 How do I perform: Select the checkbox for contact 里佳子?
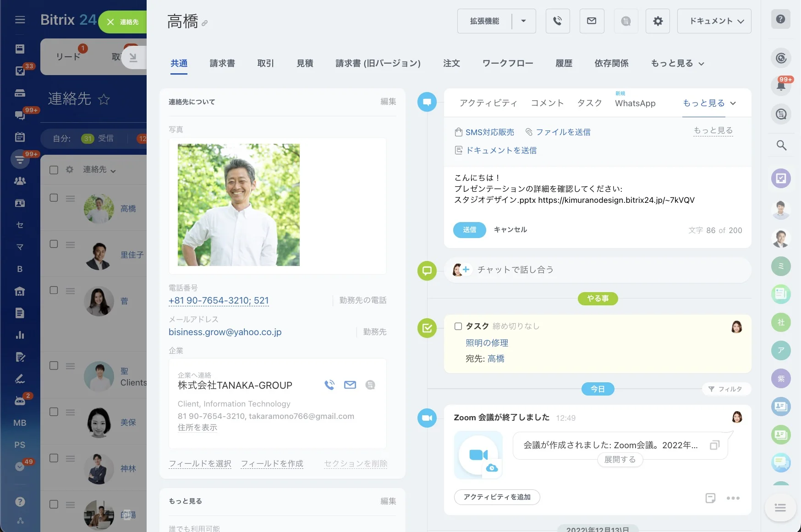pos(54,244)
